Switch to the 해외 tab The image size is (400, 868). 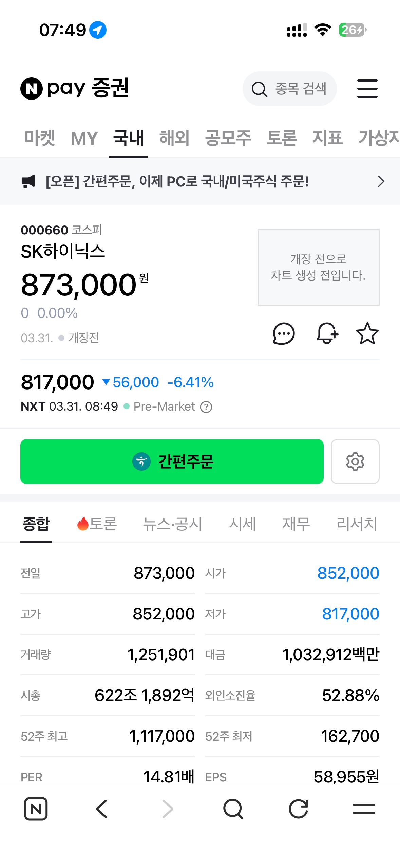174,138
